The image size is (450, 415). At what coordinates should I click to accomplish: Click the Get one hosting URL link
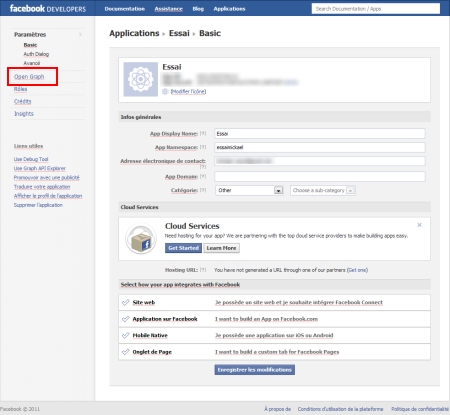tap(357, 270)
